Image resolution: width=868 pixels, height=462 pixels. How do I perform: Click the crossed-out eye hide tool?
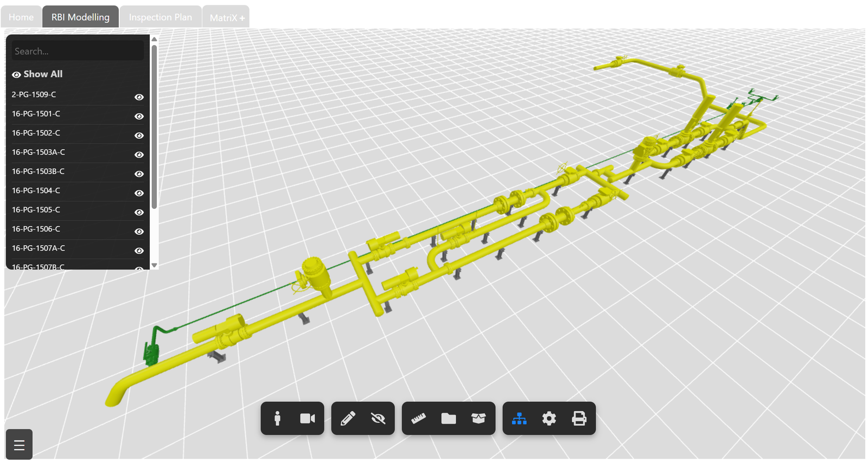click(x=378, y=418)
